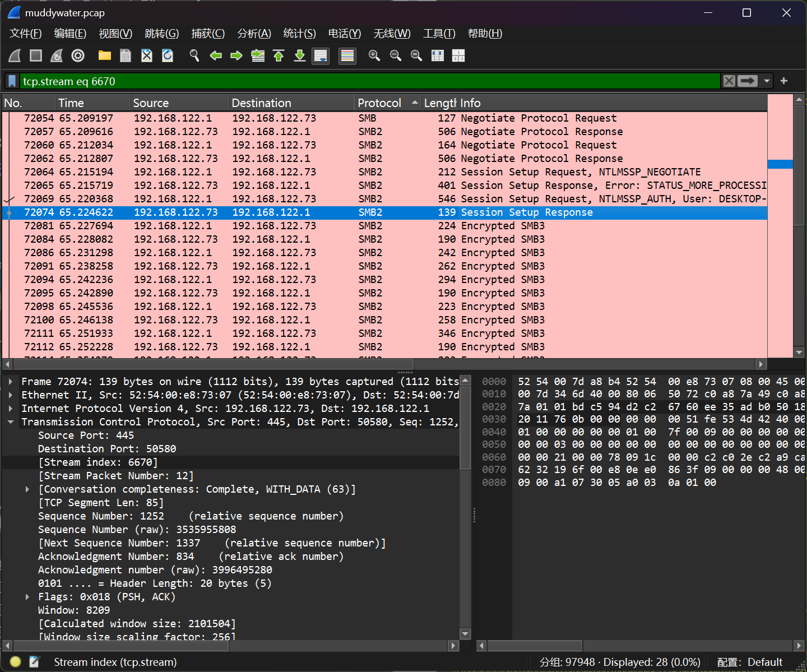The width and height of the screenshot is (807, 672).
Task: Open capture file properties status icon
Action: 34,662
